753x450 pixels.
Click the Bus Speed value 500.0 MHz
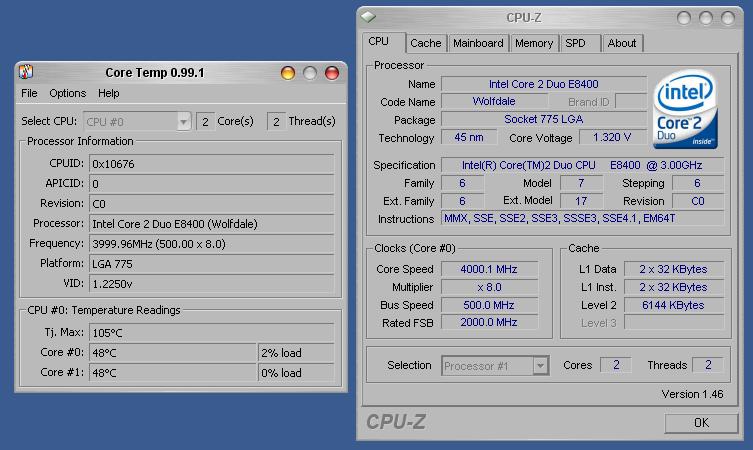point(489,305)
